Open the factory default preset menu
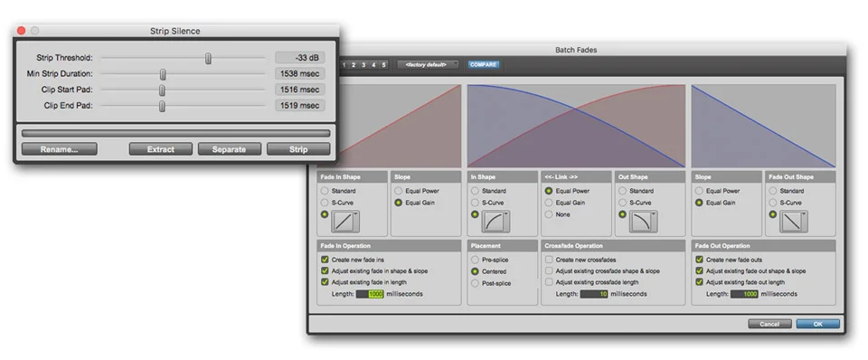 (428, 65)
